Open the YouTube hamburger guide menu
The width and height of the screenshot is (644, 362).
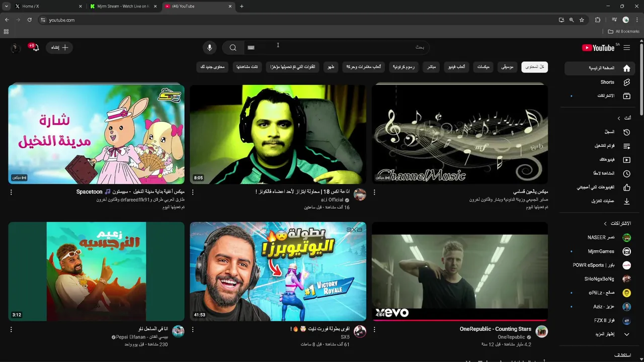tap(626, 48)
